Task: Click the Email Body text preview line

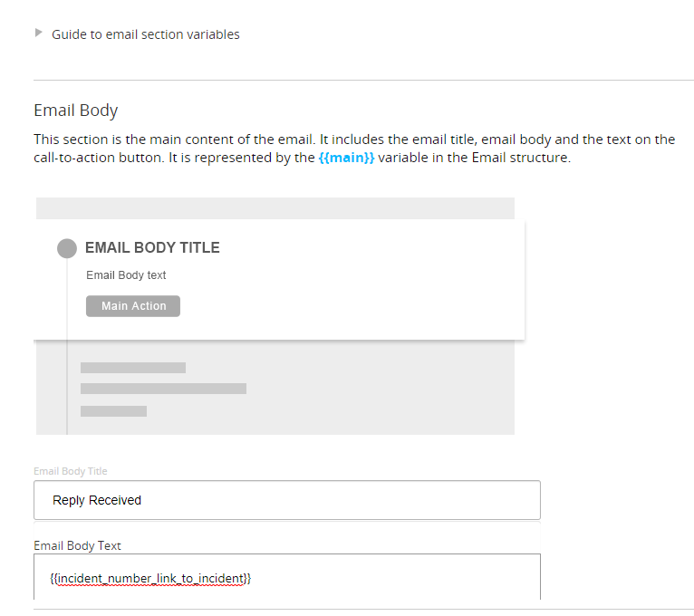Action: [126, 275]
